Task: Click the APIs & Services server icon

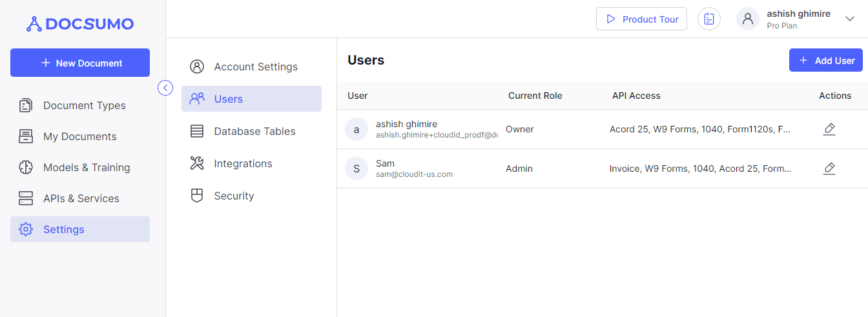Action: tap(26, 198)
